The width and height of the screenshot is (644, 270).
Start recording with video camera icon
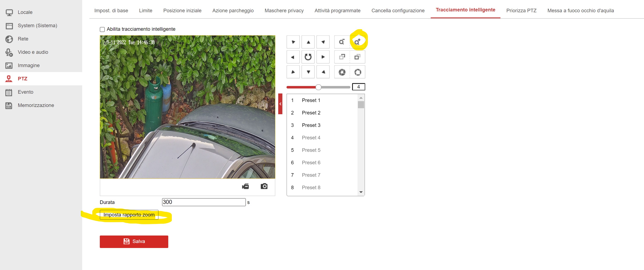[245, 187]
